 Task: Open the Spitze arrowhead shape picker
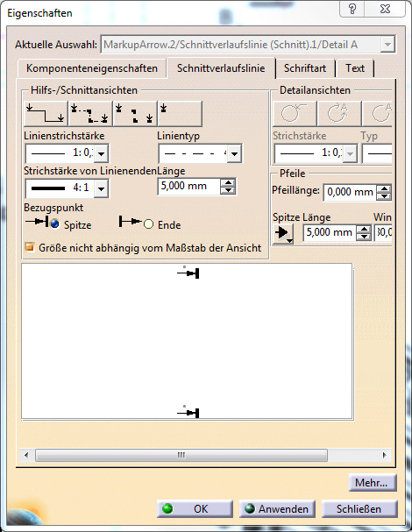(283, 233)
